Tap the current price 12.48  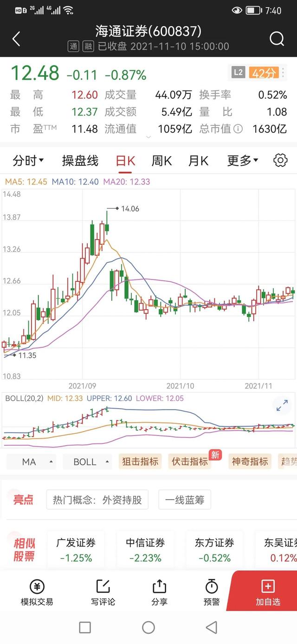coord(35,73)
